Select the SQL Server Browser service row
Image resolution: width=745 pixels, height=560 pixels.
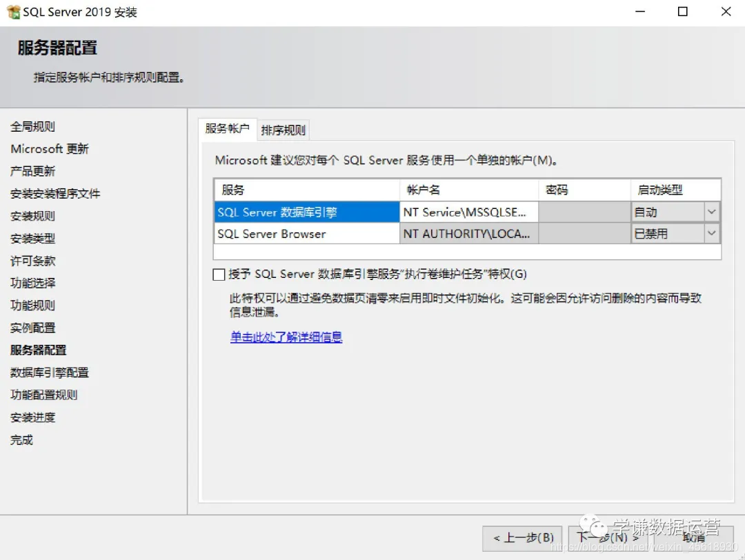click(306, 234)
